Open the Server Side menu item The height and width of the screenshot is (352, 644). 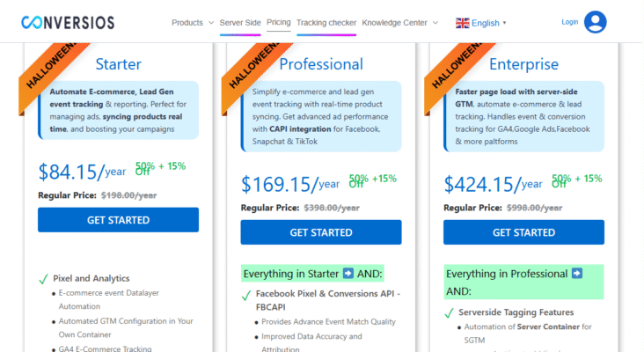pos(240,23)
